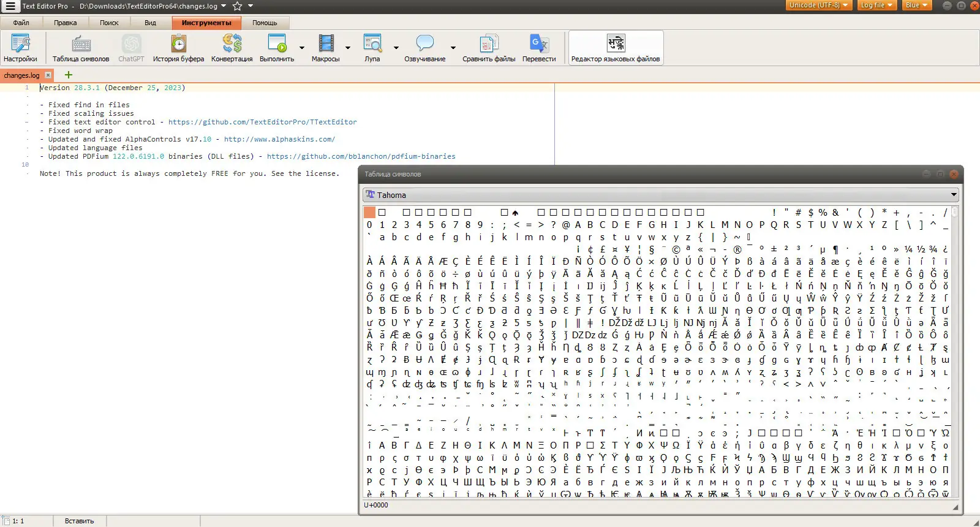Switch to the Поиск menu tab
Screen dimensions: 980x527
click(109, 23)
